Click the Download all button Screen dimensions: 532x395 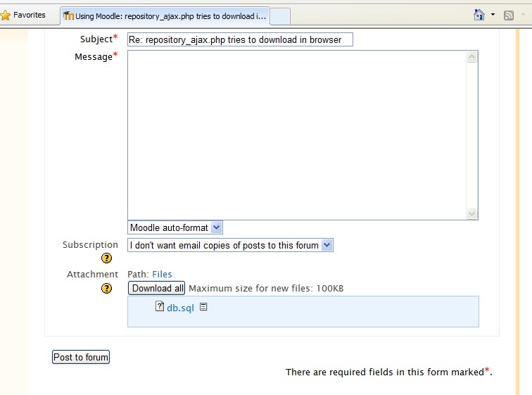(156, 288)
